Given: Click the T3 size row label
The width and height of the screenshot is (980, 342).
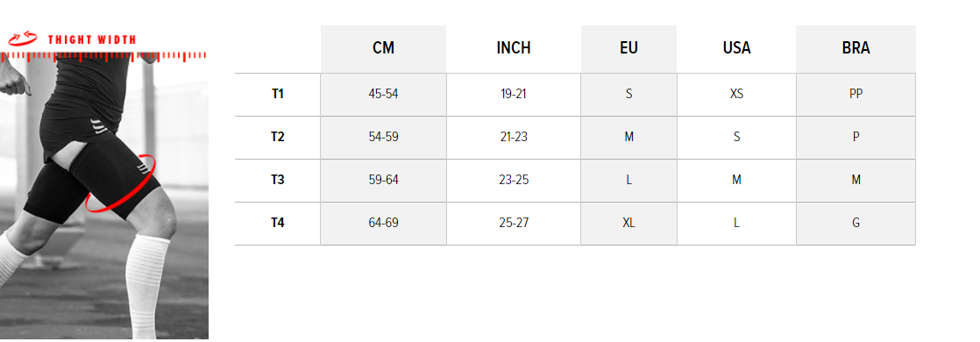Looking at the screenshot, I should coord(278,180).
